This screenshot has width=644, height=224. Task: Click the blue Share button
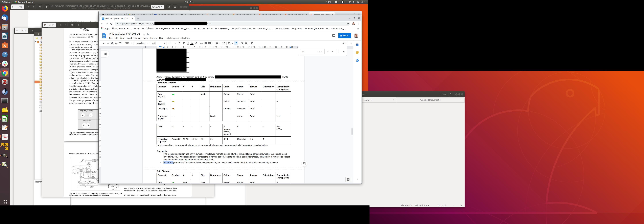(x=344, y=36)
